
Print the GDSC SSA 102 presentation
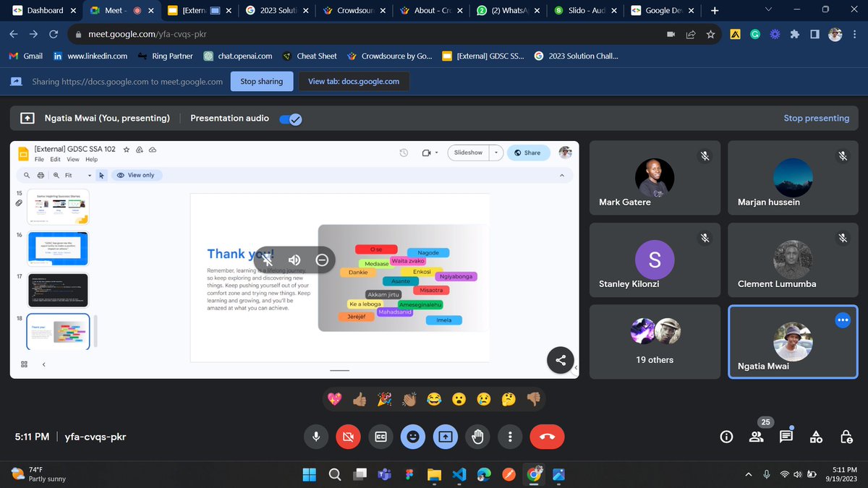click(41, 175)
